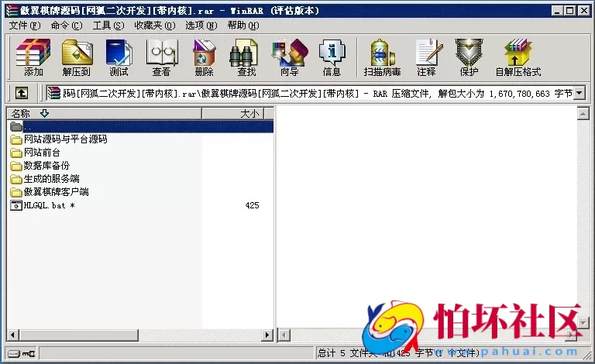
Task: Go up one folder level button
Action: [x=22, y=93]
